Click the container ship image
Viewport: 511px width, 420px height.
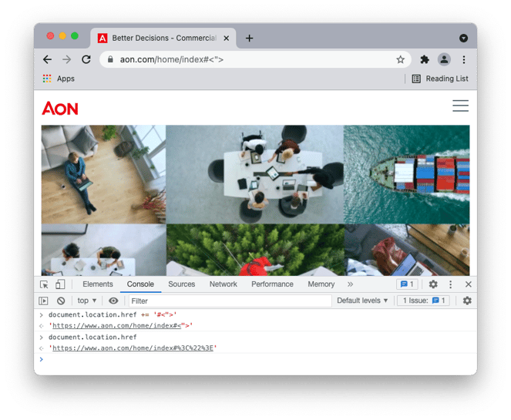tap(406, 174)
